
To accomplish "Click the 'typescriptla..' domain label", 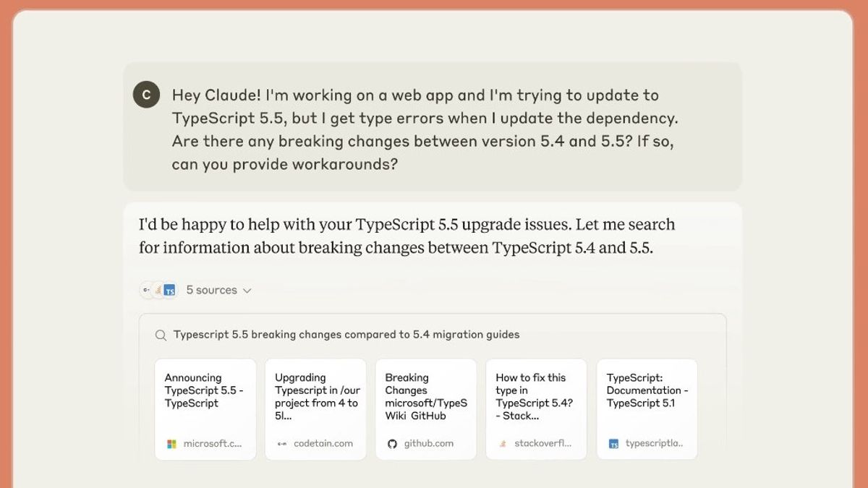I will (654, 444).
